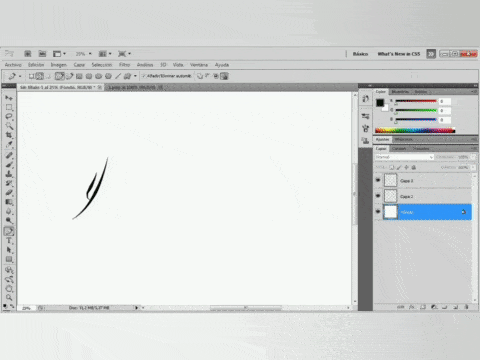Select the Brush tool
This screenshot has height=360, width=480.
(x=9, y=165)
